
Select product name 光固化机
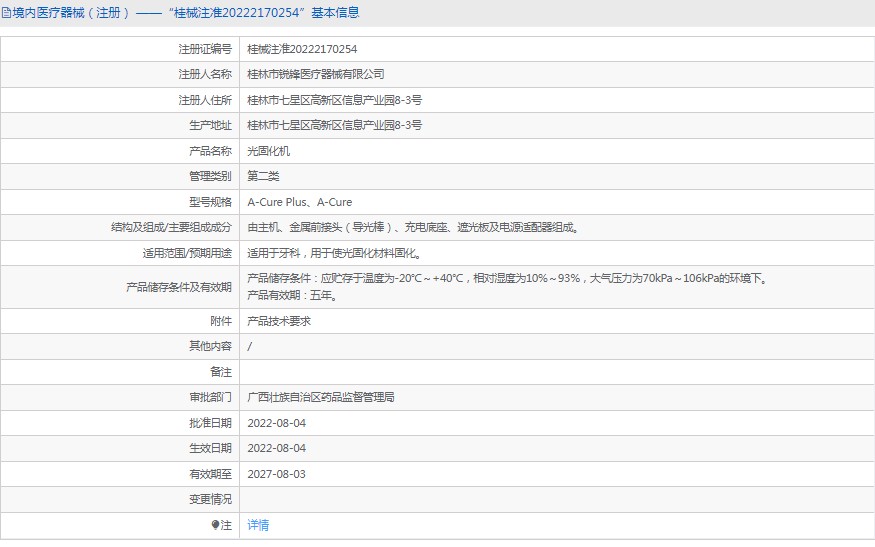268,151
